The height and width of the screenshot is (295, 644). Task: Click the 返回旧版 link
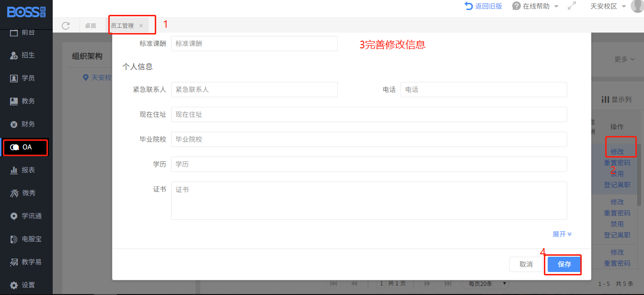(x=483, y=6)
